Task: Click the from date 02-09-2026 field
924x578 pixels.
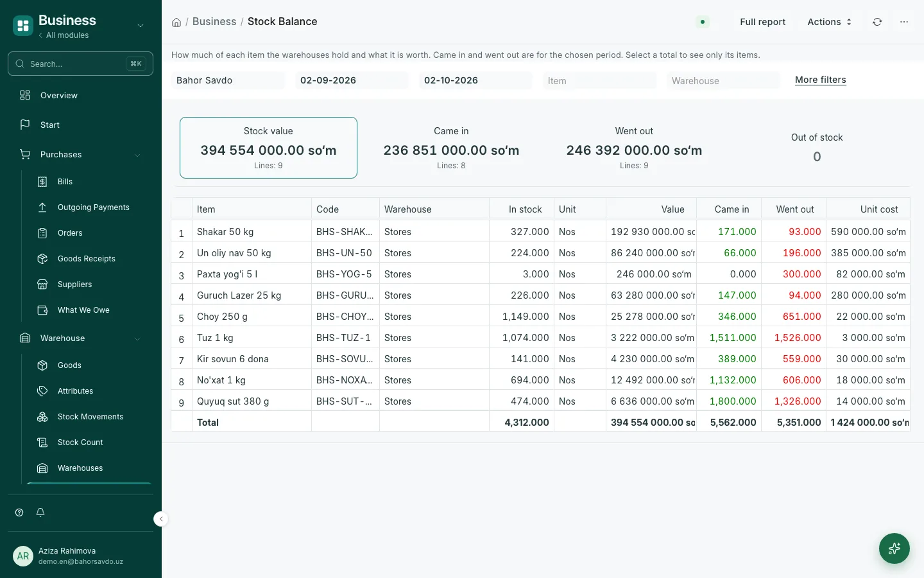Action: (x=352, y=80)
